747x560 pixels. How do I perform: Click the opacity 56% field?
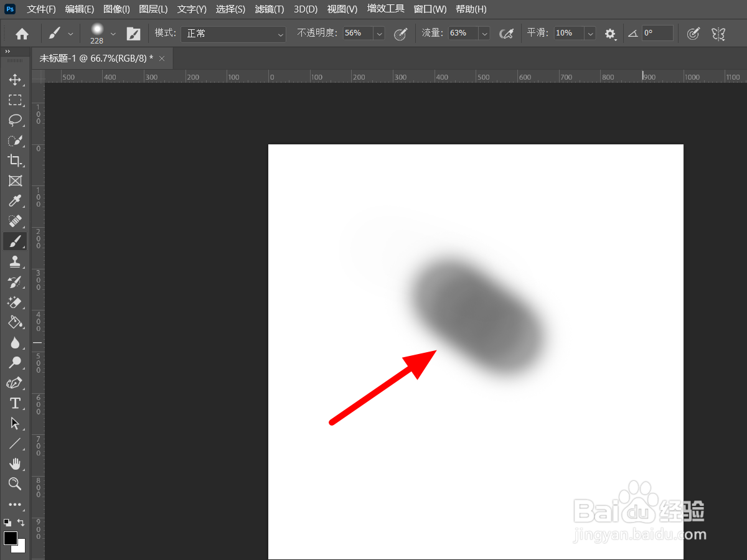click(x=358, y=34)
